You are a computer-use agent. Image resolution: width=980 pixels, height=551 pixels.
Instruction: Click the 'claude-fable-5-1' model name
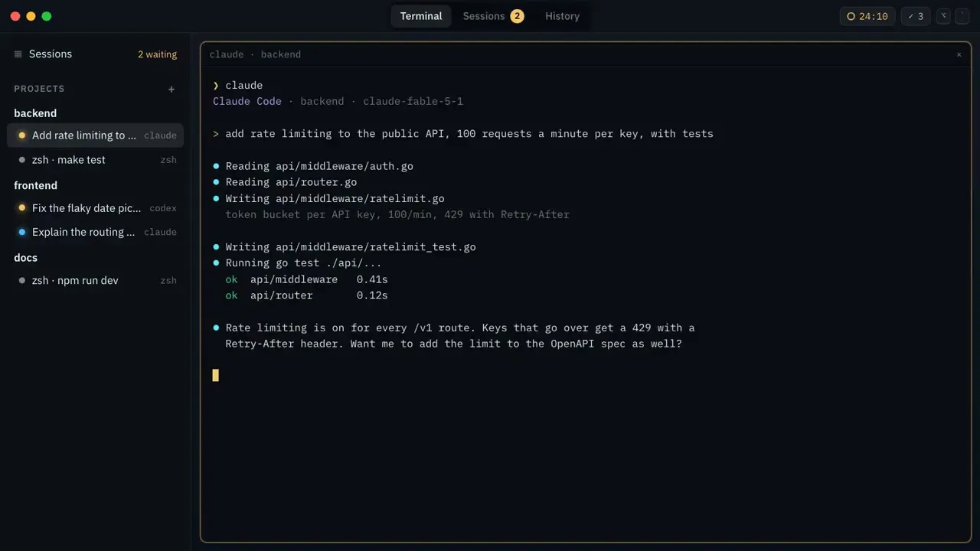[x=413, y=102]
